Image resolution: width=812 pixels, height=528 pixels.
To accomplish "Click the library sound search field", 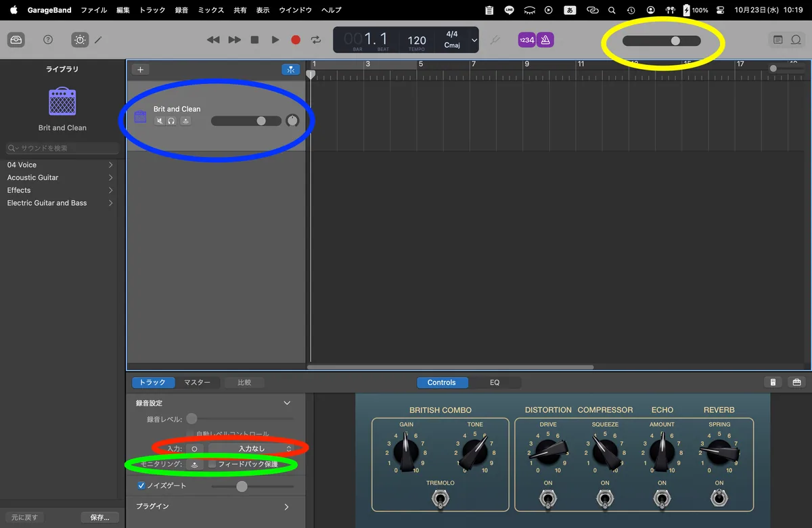I will [62, 148].
